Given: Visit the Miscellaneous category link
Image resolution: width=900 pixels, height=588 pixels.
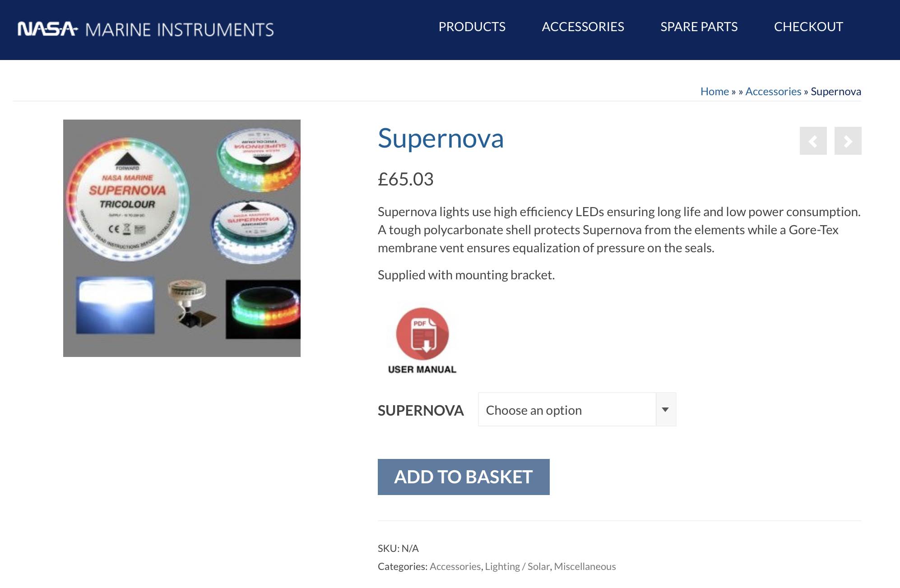Looking at the screenshot, I should click(x=585, y=566).
